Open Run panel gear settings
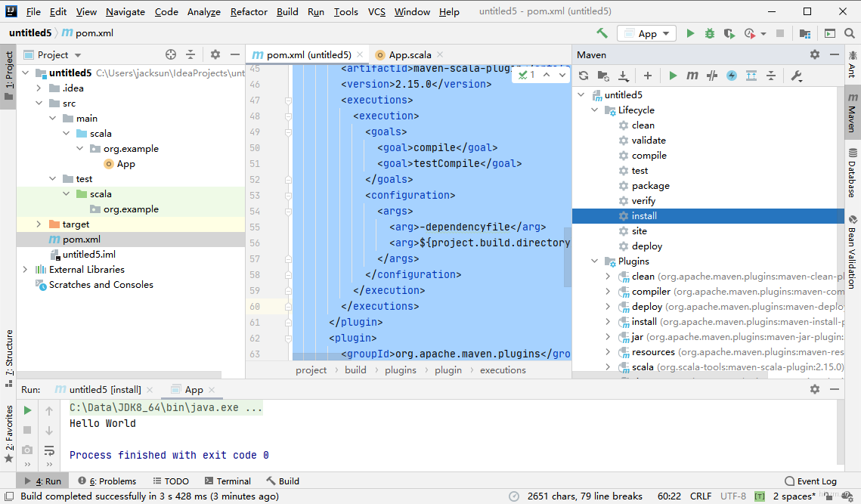Screen dimensions: 861x504 coord(815,389)
